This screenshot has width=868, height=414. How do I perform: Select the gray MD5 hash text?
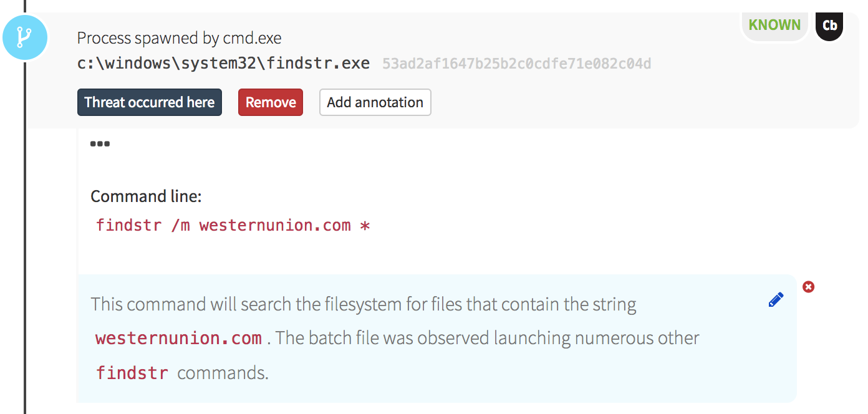516,64
